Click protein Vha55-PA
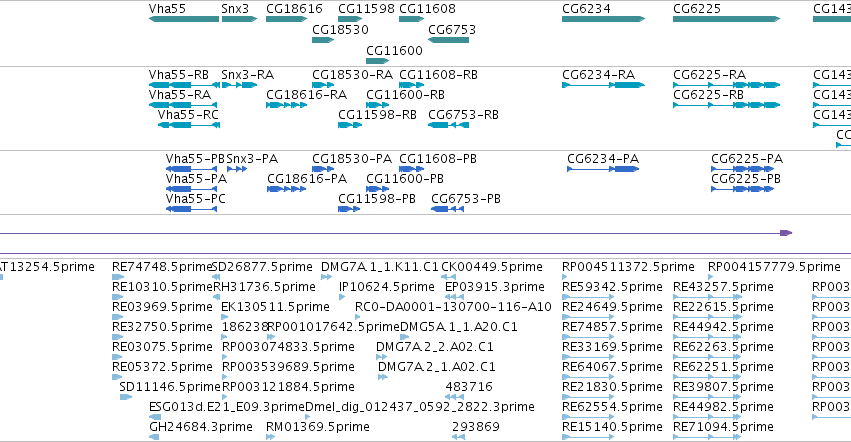Viewport: 851px width, 442px height. coord(196,179)
